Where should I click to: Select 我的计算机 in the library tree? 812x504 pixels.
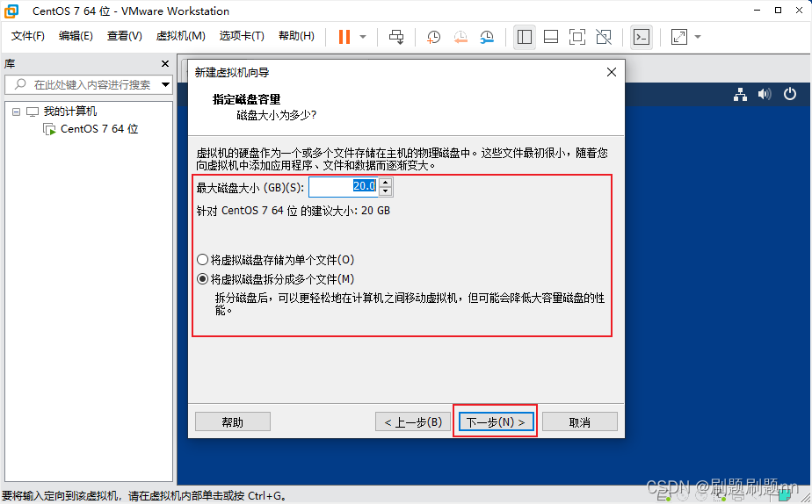70,112
